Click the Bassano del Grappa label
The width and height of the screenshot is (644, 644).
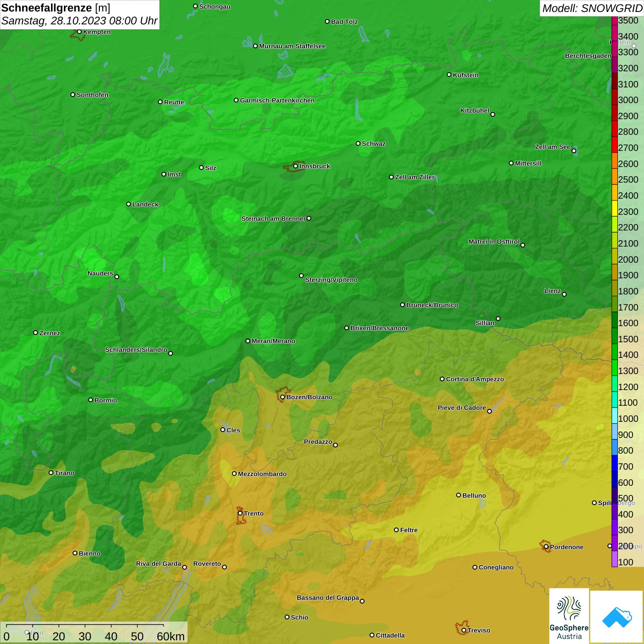[328, 598]
